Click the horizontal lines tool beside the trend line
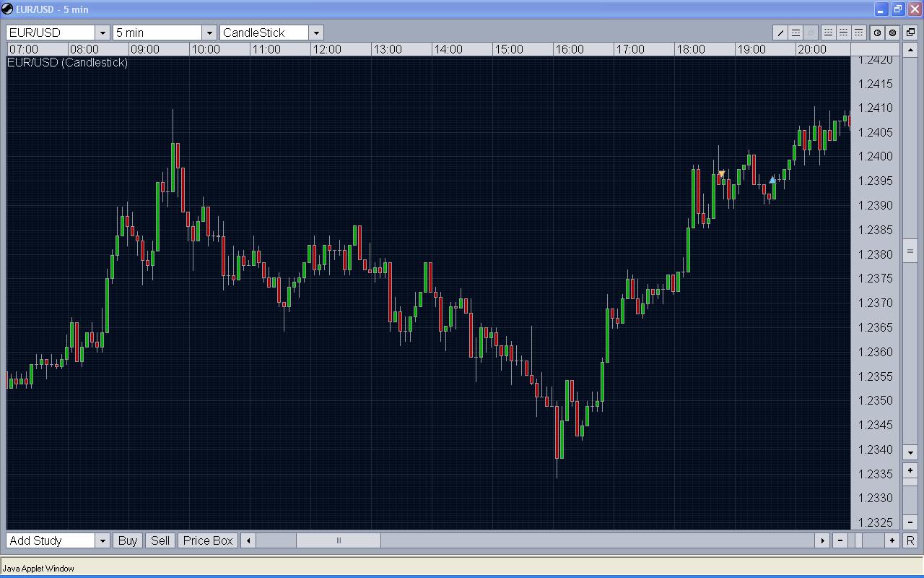 (x=796, y=33)
